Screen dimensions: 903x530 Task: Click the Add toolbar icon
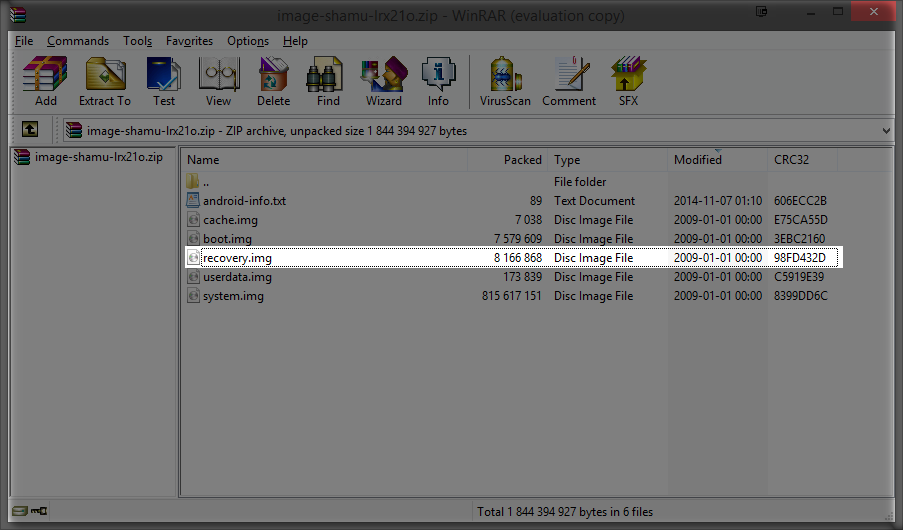coord(45,81)
